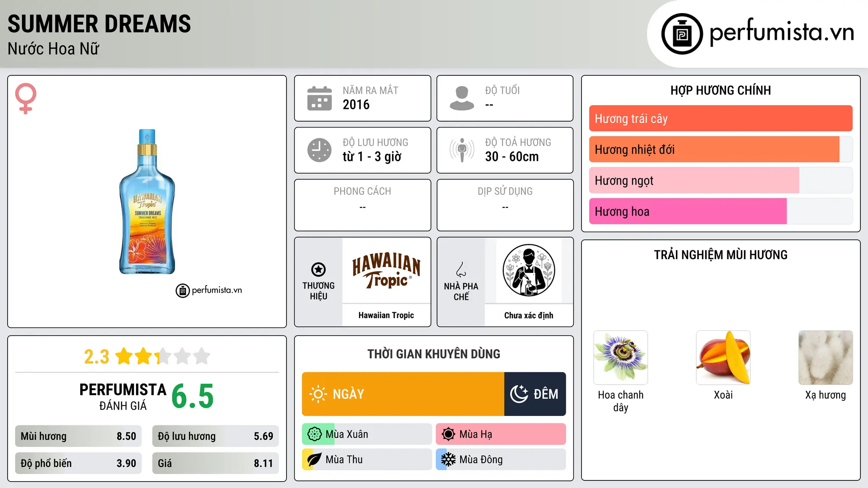Click the nose icon above Nhà pha chế
The height and width of the screenshot is (488, 868).
pos(461,269)
